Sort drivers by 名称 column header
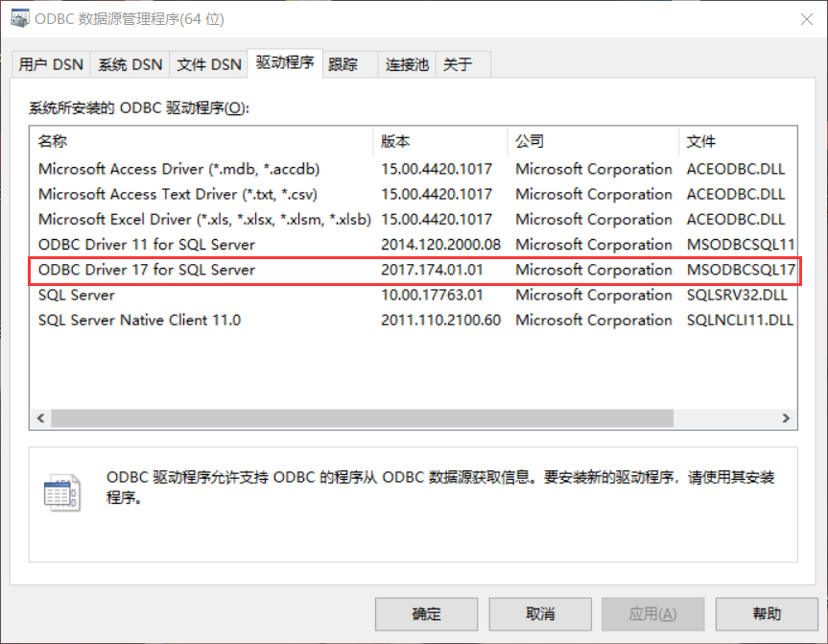 (201, 141)
